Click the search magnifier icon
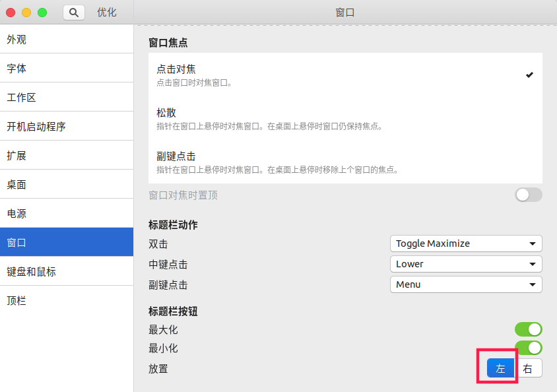 coord(73,13)
